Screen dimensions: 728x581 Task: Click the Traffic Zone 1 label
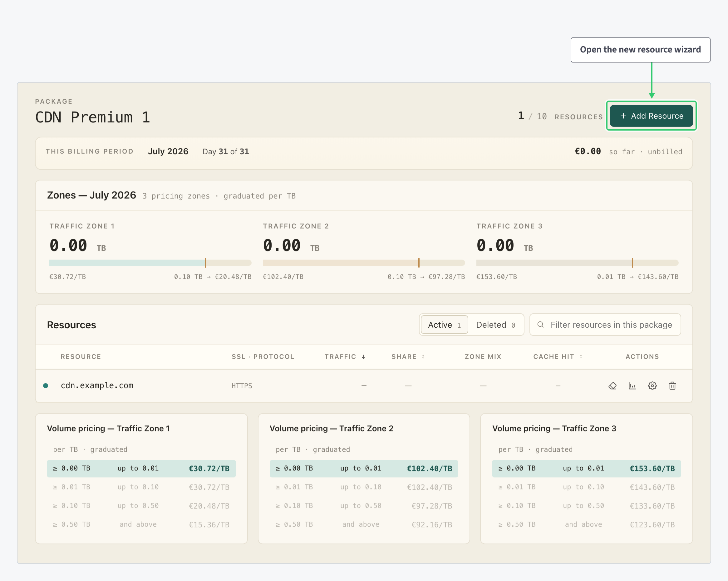tap(82, 226)
